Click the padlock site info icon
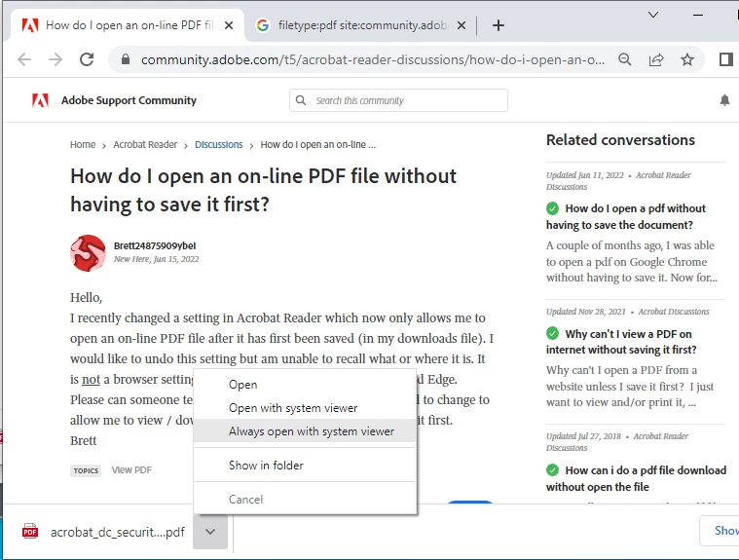This screenshot has width=739, height=560. coord(126,59)
